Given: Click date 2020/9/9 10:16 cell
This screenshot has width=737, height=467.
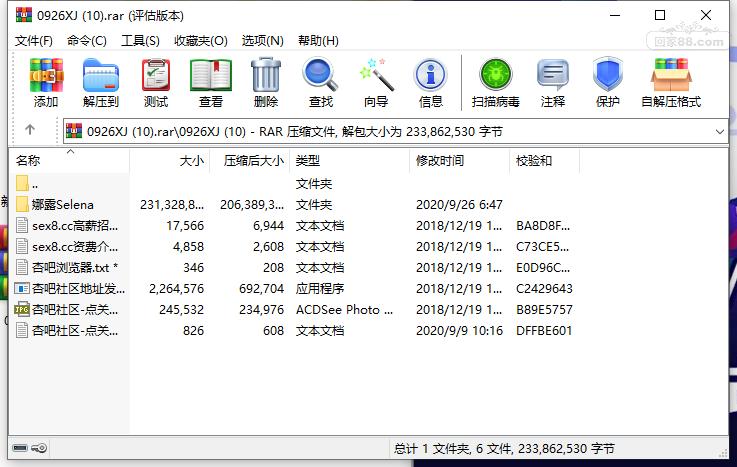Looking at the screenshot, I should [459, 331].
